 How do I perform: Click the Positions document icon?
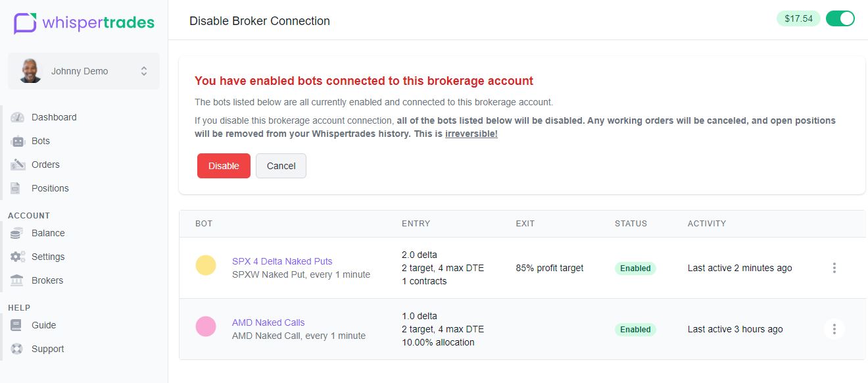(16, 188)
